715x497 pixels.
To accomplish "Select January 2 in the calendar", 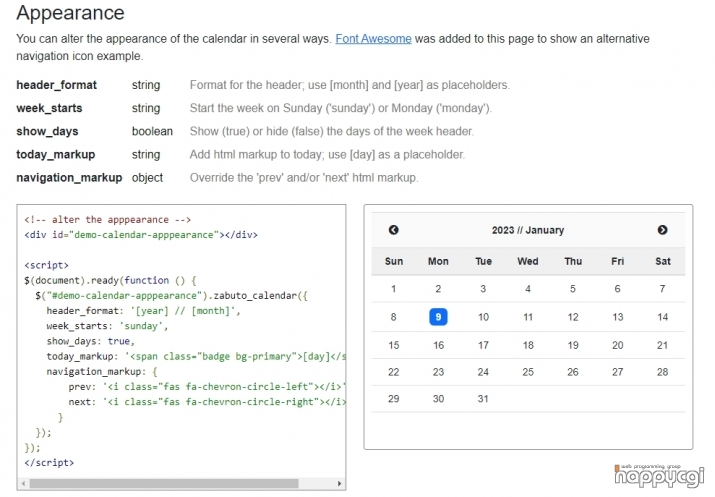I will click(438, 289).
